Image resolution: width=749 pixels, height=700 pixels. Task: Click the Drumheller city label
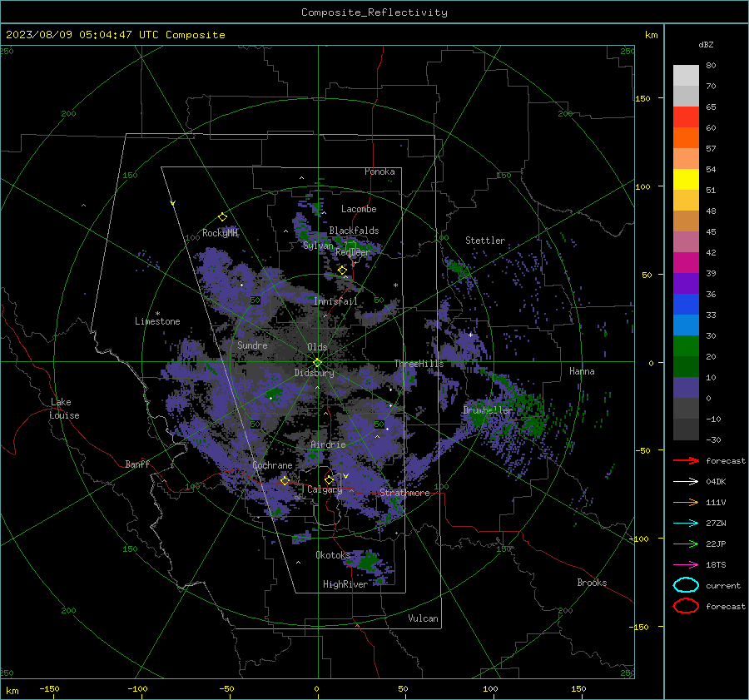[x=488, y=410]
